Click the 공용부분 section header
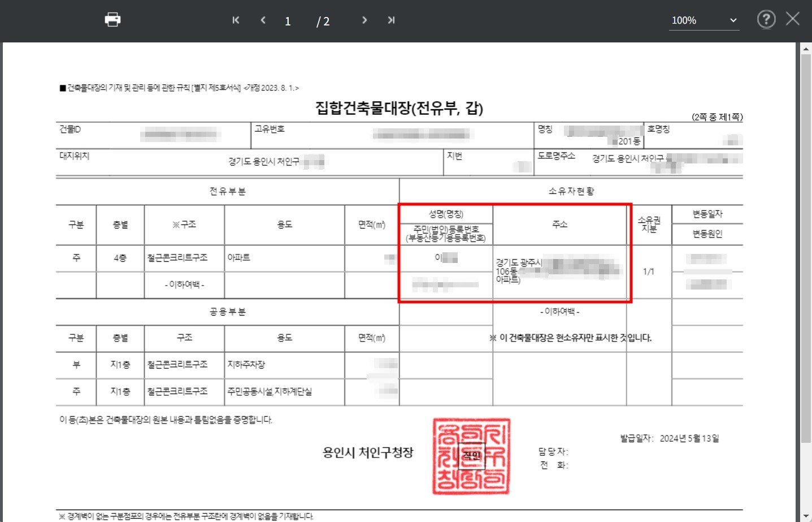This screenshot has height=522, width=812. pos(228,312)
